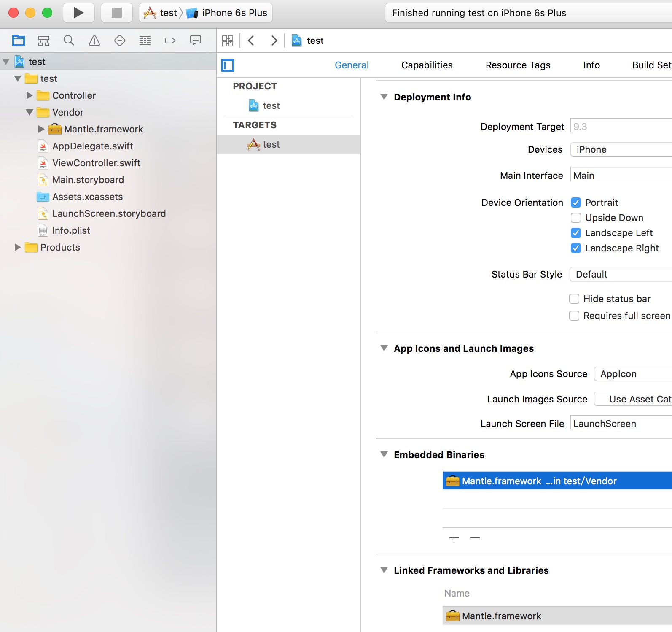The image size is (672, 632).
Task: Switch to the Info tab
Action: tap(591, 65)
